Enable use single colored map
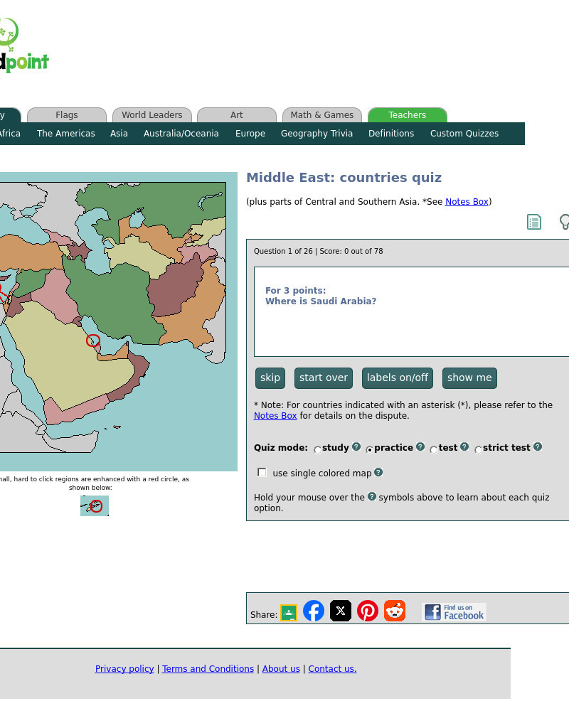 [262, 472]
